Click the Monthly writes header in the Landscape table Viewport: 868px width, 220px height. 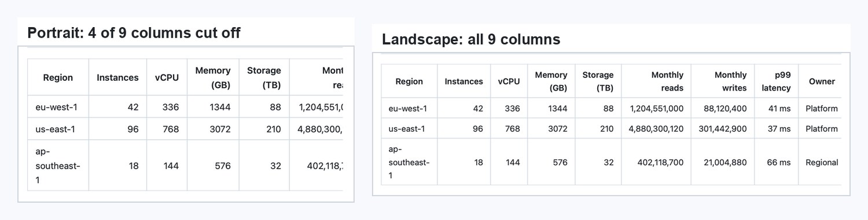click(723, 81)
